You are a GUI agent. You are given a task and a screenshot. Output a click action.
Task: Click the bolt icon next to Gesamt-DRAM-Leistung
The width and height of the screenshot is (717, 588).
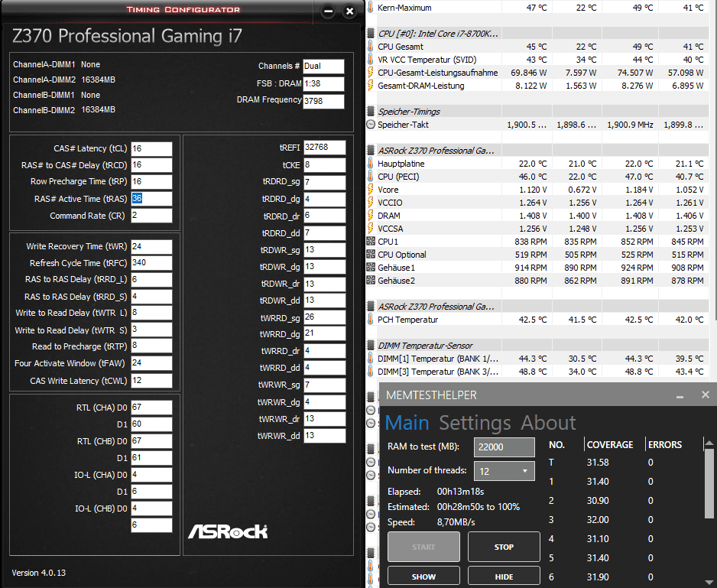tap(371, 86)
